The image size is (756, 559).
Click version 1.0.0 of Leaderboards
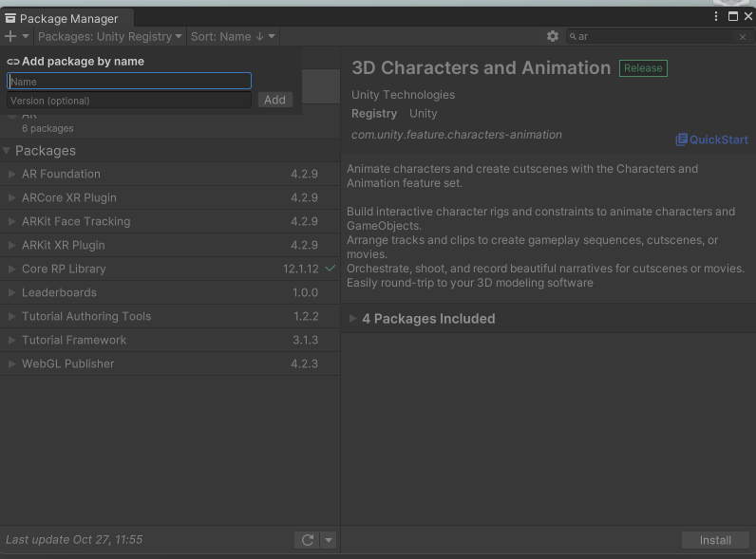click(x=305, y=292)
